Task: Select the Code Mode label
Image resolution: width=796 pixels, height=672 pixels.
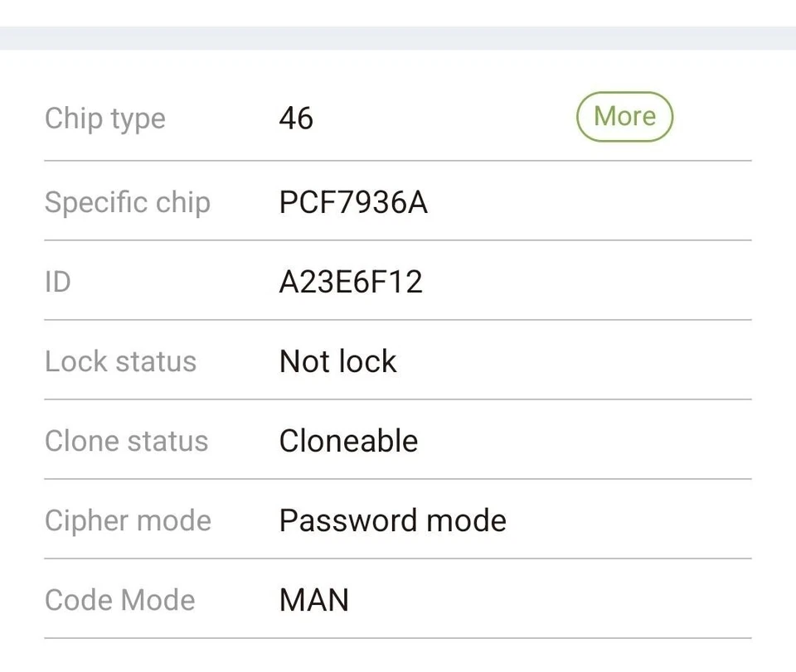Action: pyautogui.click(x=120, y=600)
